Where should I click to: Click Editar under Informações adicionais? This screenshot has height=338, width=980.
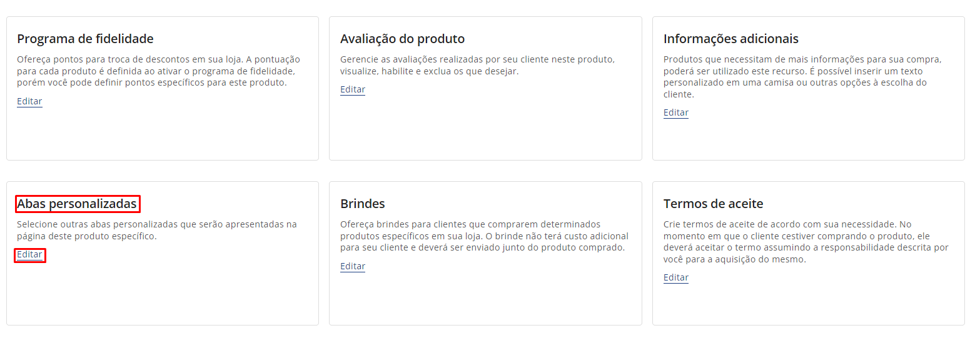click(x=675, y=112)
